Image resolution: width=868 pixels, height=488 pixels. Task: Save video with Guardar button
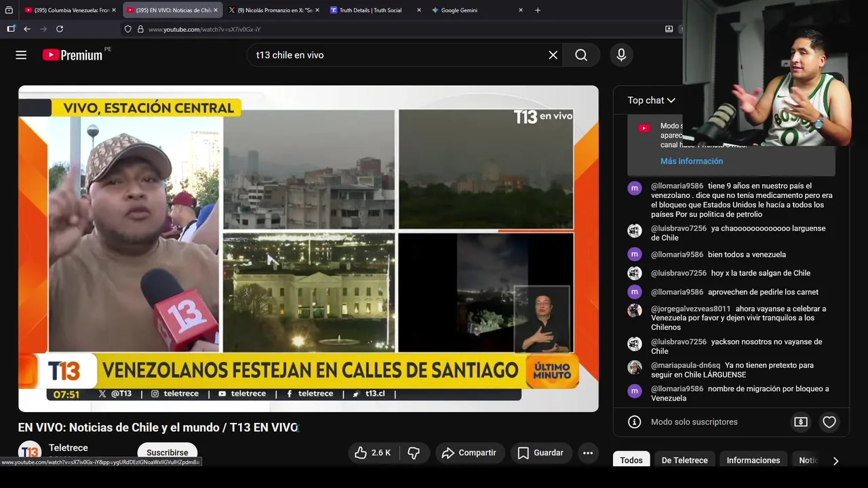[x=540, y=453]
